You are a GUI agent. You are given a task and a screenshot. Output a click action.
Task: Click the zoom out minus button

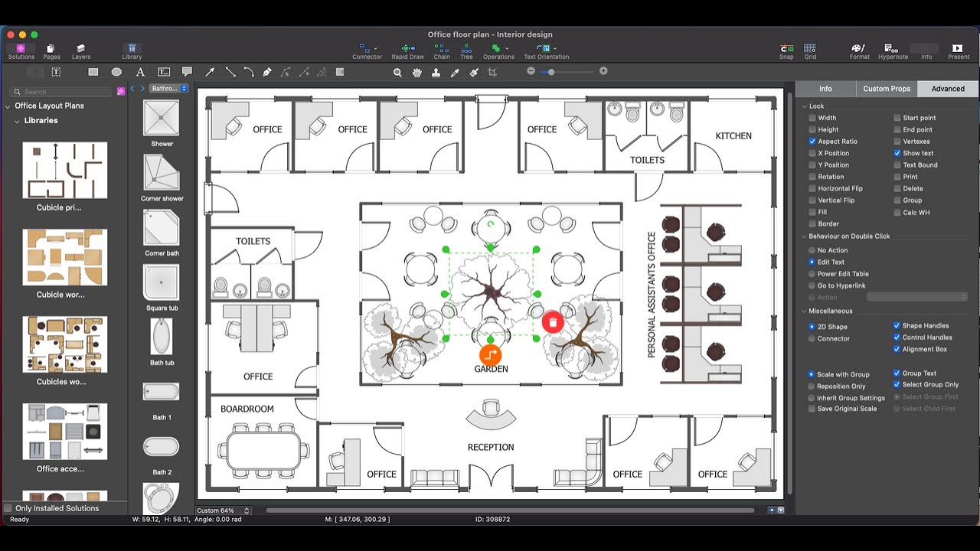click(x=531, y=71)
